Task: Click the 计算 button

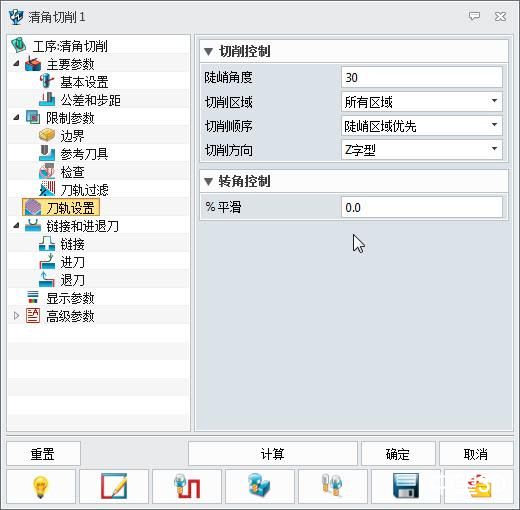Action: (273, 454)
